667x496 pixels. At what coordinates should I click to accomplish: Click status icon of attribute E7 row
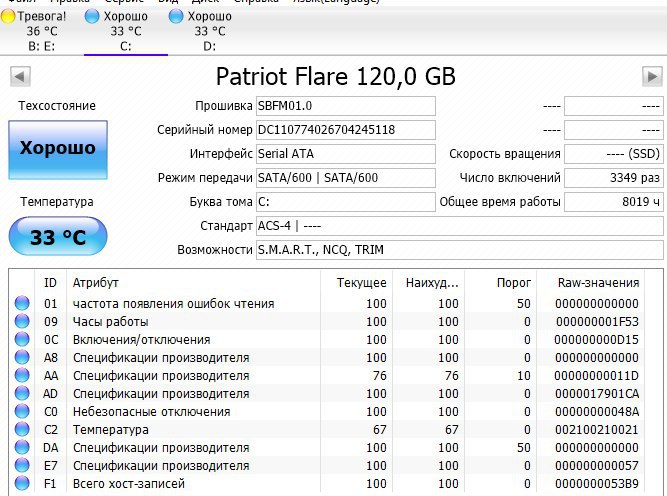pyautogui.click(x=22, y=465)
